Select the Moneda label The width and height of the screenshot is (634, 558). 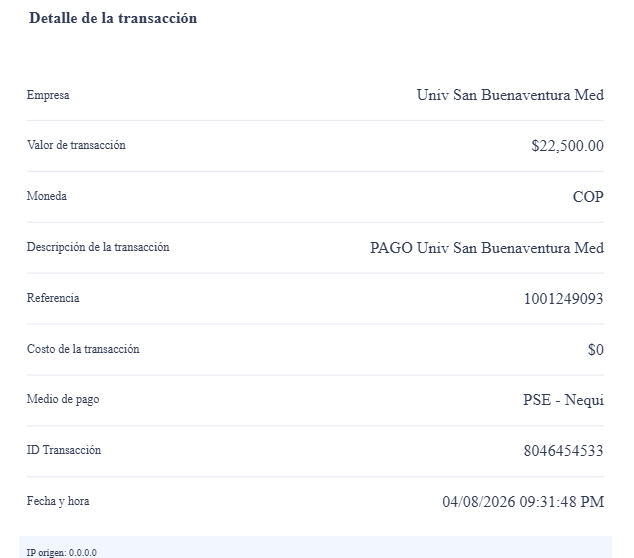pos(46,196)
